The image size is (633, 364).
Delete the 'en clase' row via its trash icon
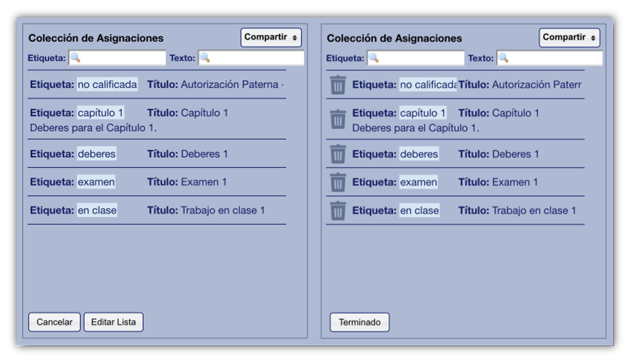pyautogui.click(x=338, y=210)
